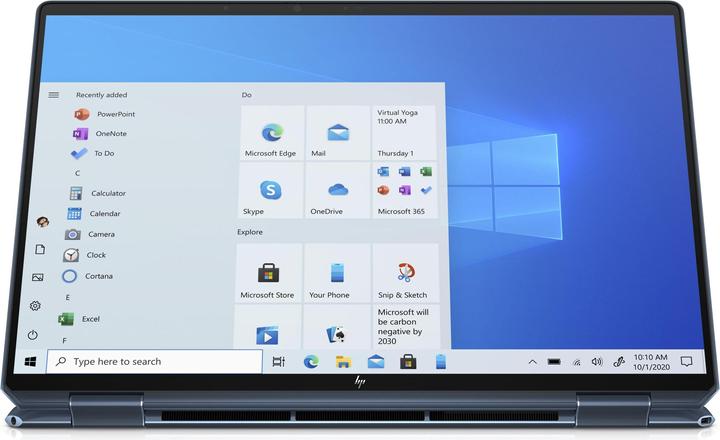This screenshot has height=440, width=720.
Task: Open the Solitaire cards tile
Action: point(337,327)
